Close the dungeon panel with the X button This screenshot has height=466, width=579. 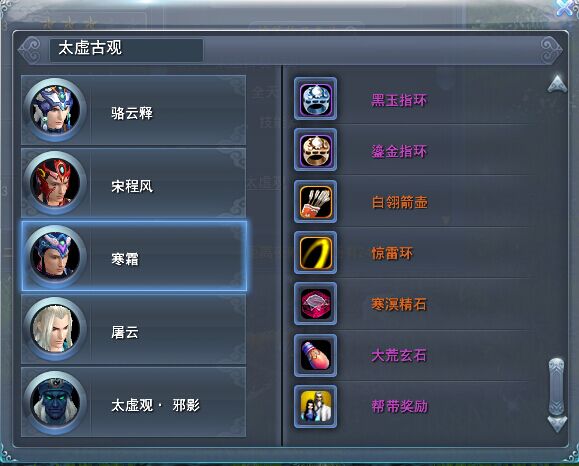566,8
